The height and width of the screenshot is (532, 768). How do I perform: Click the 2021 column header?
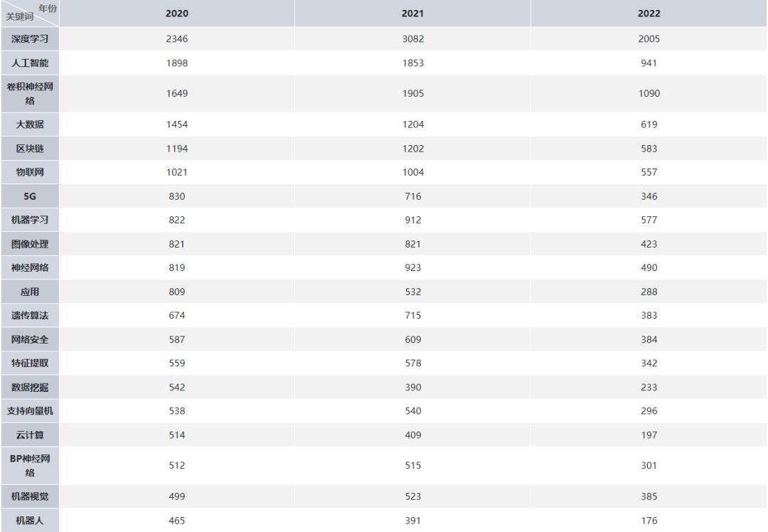point(413,14)
